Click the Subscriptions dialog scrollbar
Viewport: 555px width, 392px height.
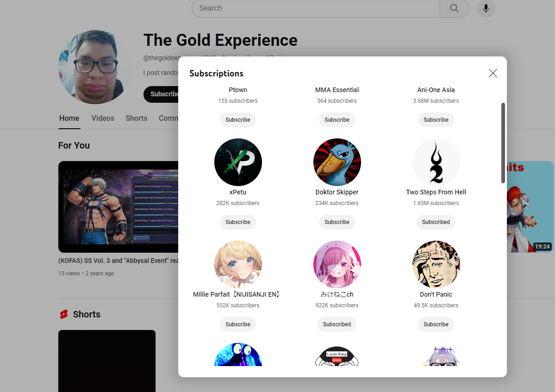pyautogui.click(x=503, y=143)
